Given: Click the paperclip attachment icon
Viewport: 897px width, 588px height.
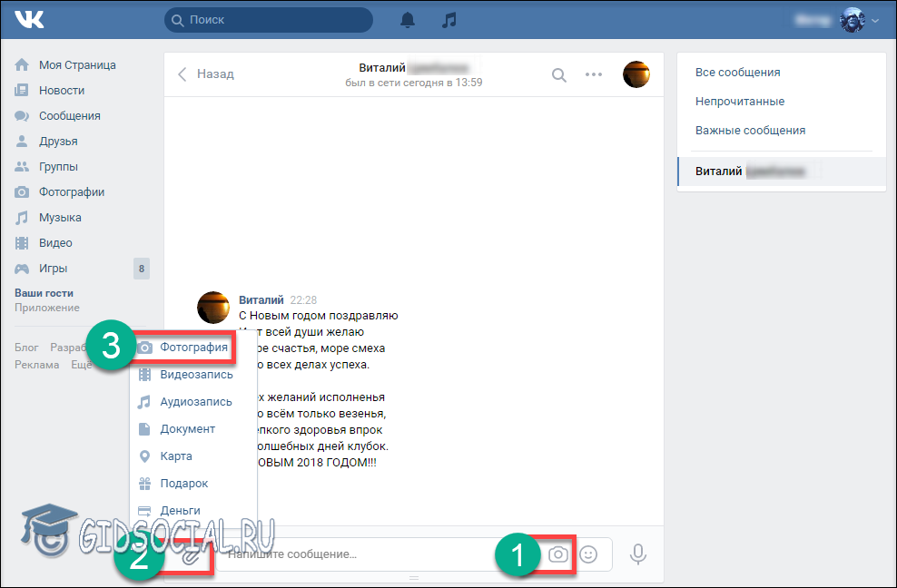Looking at the screenshot, I should [192, 554].
